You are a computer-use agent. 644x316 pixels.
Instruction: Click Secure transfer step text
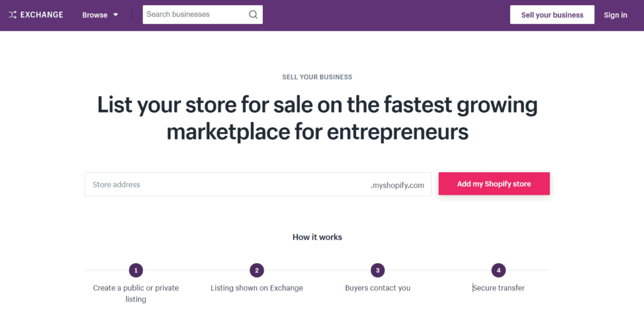point(499,288)
